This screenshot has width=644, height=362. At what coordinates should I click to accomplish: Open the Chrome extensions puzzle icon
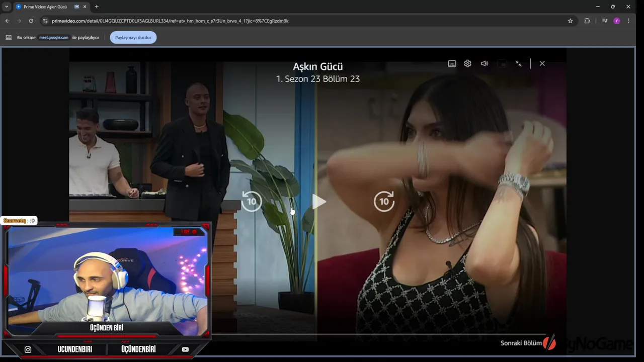pos(587,21)
